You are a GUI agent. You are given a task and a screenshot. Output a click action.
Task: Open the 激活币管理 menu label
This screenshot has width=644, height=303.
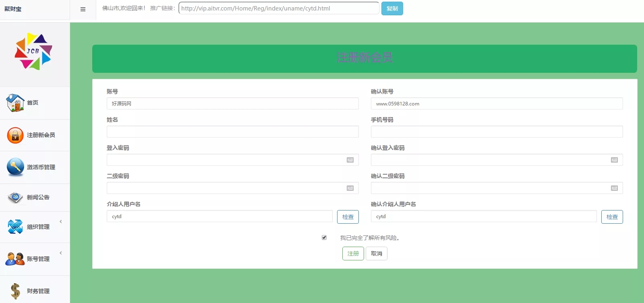pos(41,167)
